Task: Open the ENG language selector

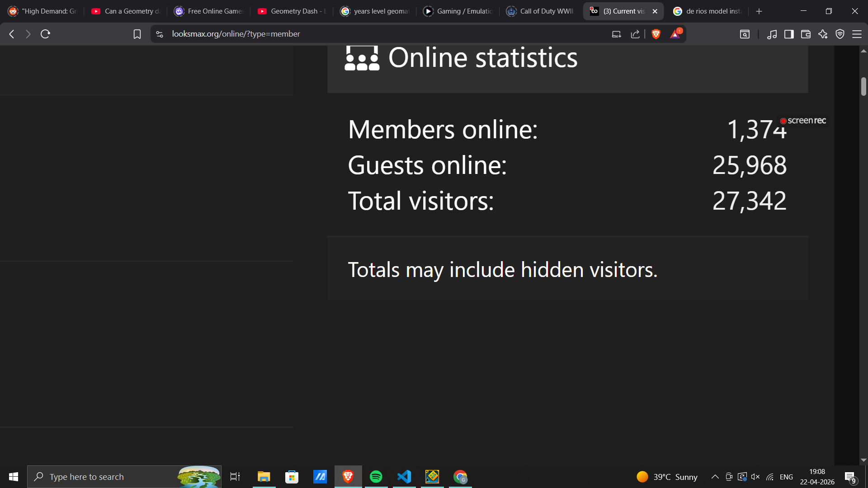Action: click(x=787, y=477)
